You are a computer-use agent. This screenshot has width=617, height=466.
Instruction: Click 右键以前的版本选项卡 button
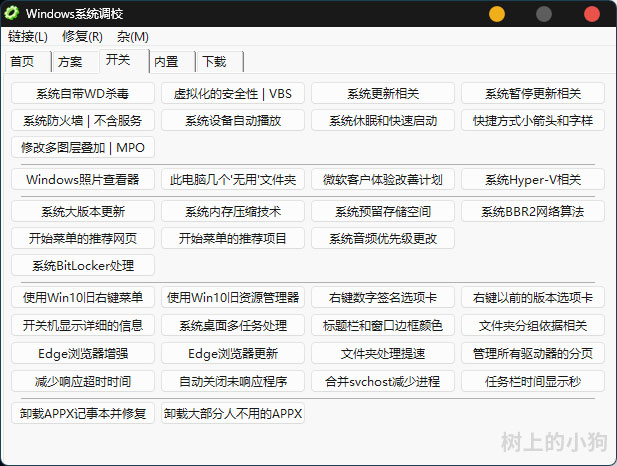(533, 297)
